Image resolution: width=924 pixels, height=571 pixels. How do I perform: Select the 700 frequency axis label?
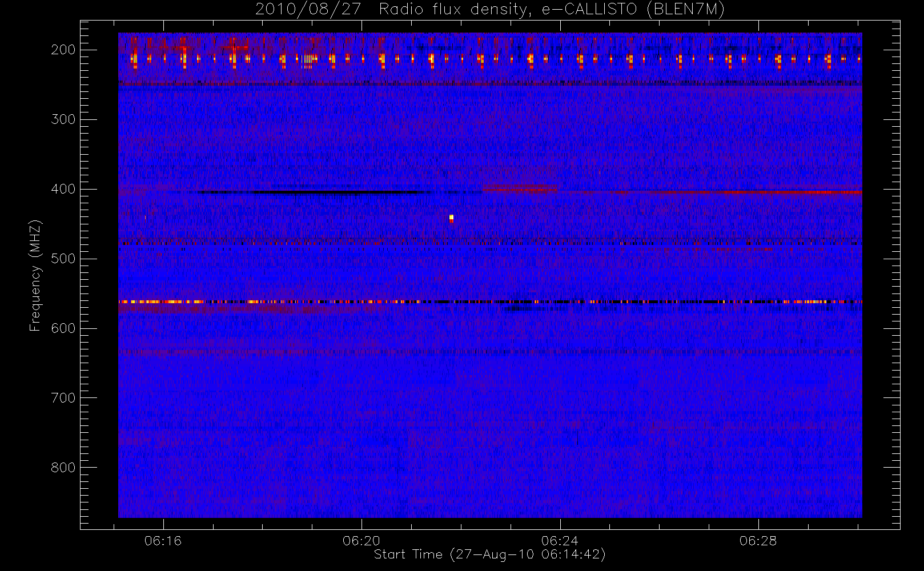(x=63, y=398)
